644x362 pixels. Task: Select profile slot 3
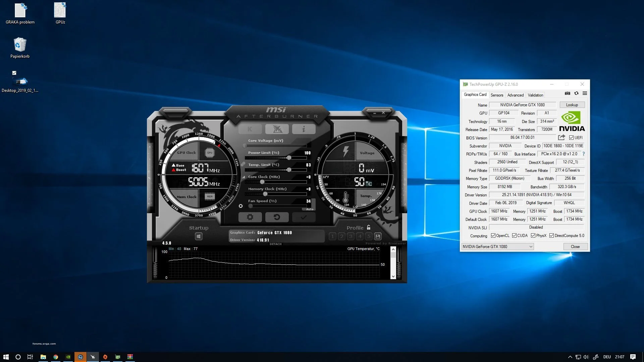point(351,236)
